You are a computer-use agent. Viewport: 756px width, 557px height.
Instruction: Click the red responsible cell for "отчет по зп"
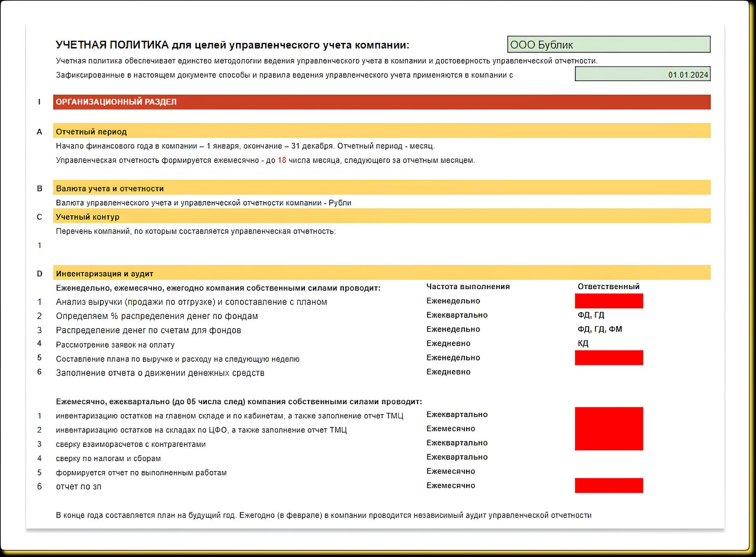(608, 485)
